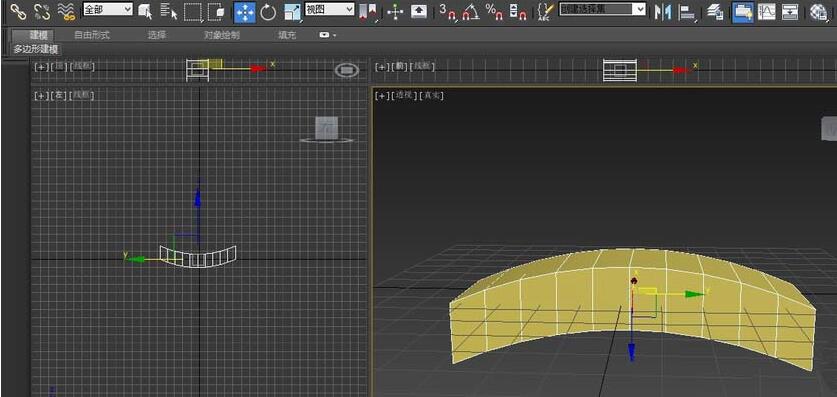
Task: Open the [真实] shading menu in perspective viewport
Action: [431, 96]
